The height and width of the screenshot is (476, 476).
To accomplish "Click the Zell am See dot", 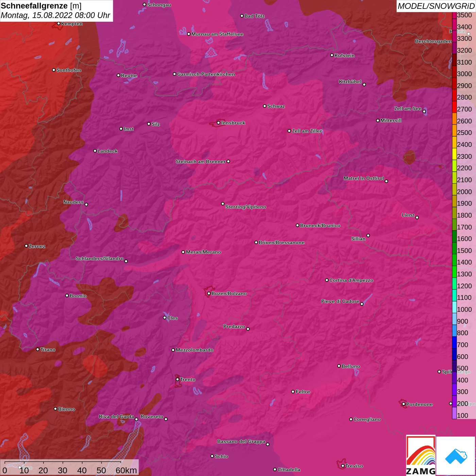I will 424,112.
